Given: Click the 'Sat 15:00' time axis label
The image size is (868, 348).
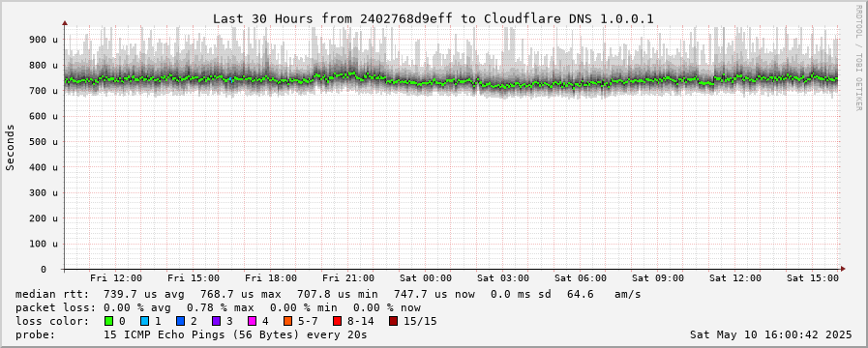Looking at the screenshot, I should coord(813,278).
